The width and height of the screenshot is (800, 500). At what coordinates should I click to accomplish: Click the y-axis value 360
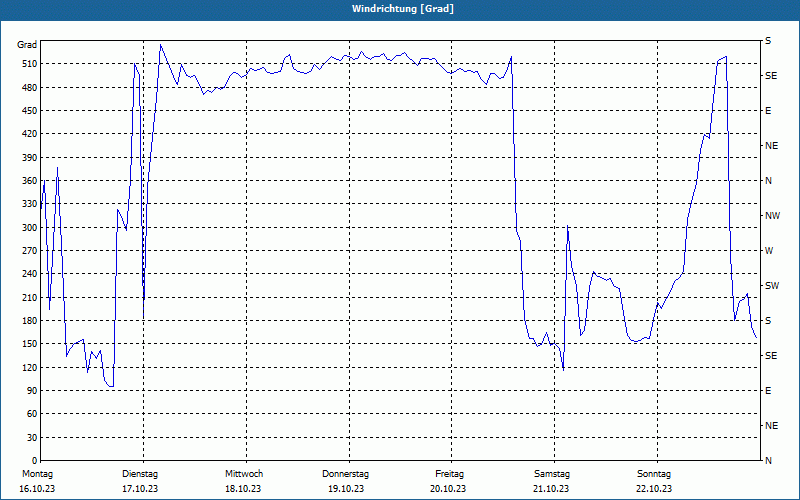tap(29, 181)
